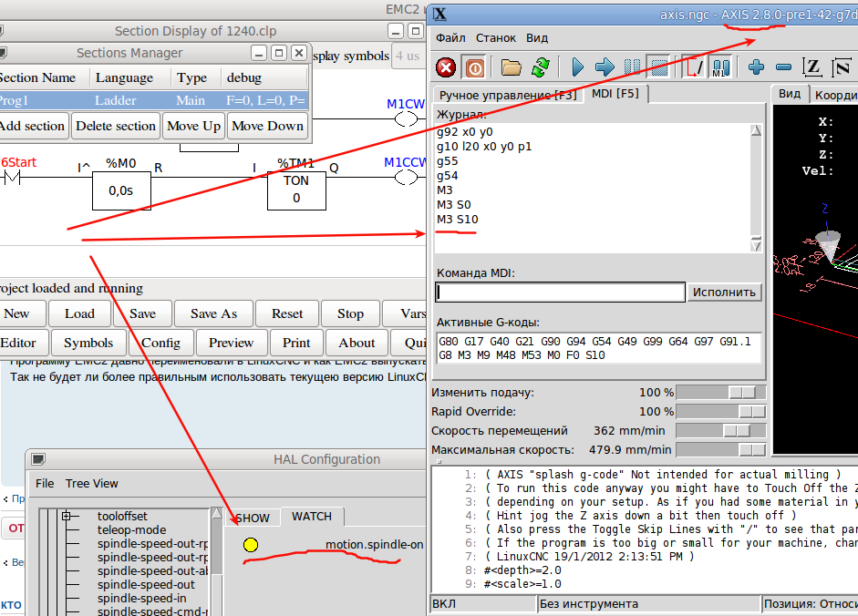Click Move Down in Sections Manager
858x616 pixels.
[267, 126]
